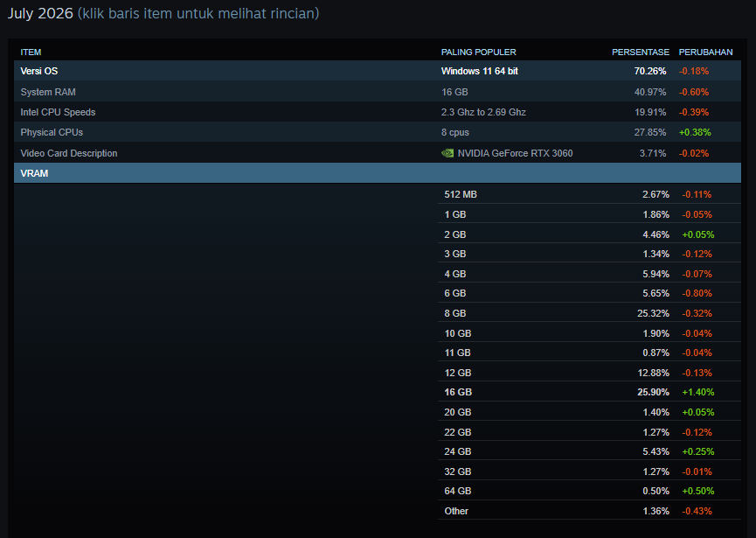This screenshot has height=538, width=756.
Task: Click the NVIDIA logo icon
Action: click(x=447, y=153)
